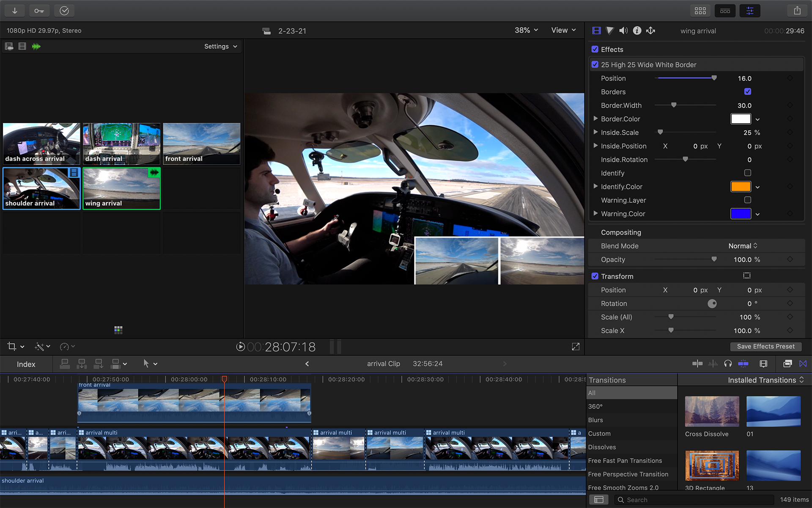Screen dimensions: 812x508
Task: Select 360° transitions category
Action: (632, 406)
